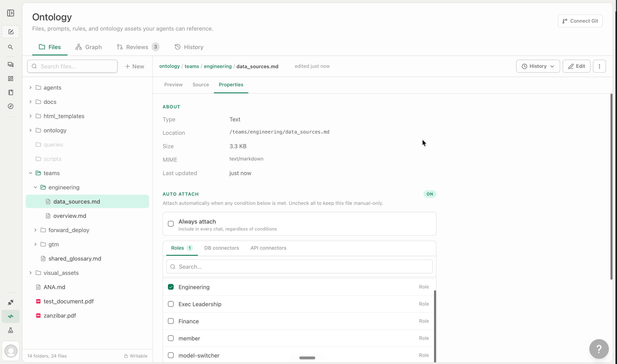Viewport: 617px width, 364px height.
Task: Click the Search files input field
Action: pos(72,66)
